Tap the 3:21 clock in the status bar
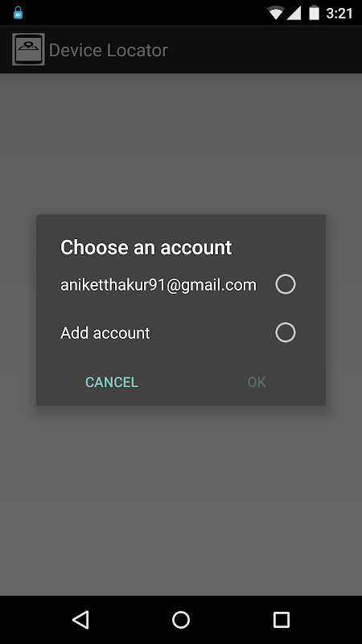Screen dimensions: 362x644 click(x=339, y=13)
